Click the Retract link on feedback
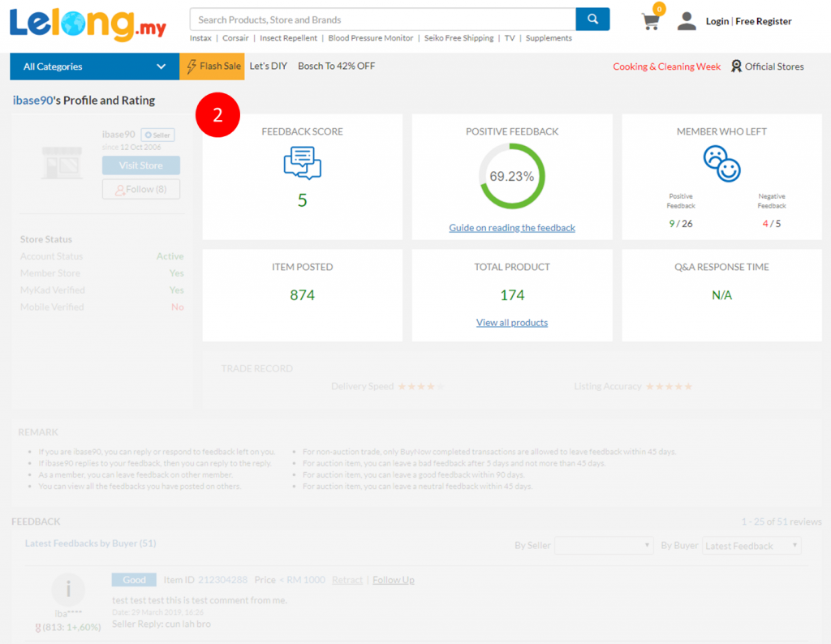This screenshot has width=831, height=644. (x=347, y=580)
